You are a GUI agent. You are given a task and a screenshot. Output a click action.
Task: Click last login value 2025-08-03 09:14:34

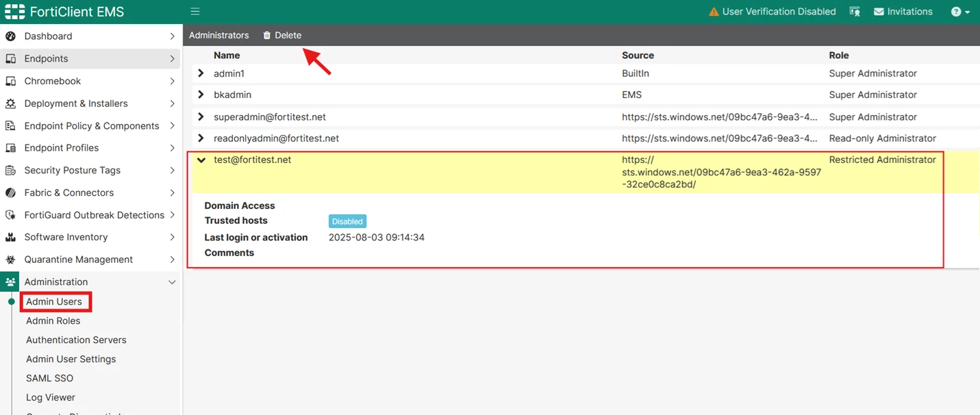pos(377,238)
